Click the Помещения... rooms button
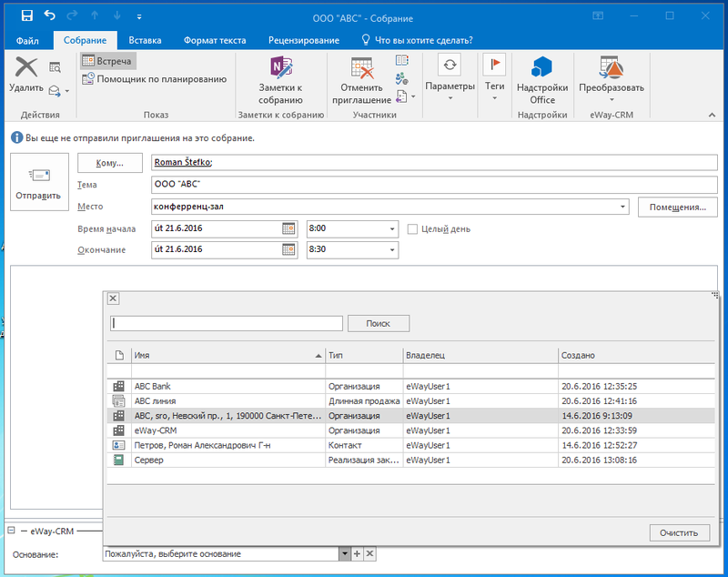The width and height of the screenshot is (728, 577). 677,207
